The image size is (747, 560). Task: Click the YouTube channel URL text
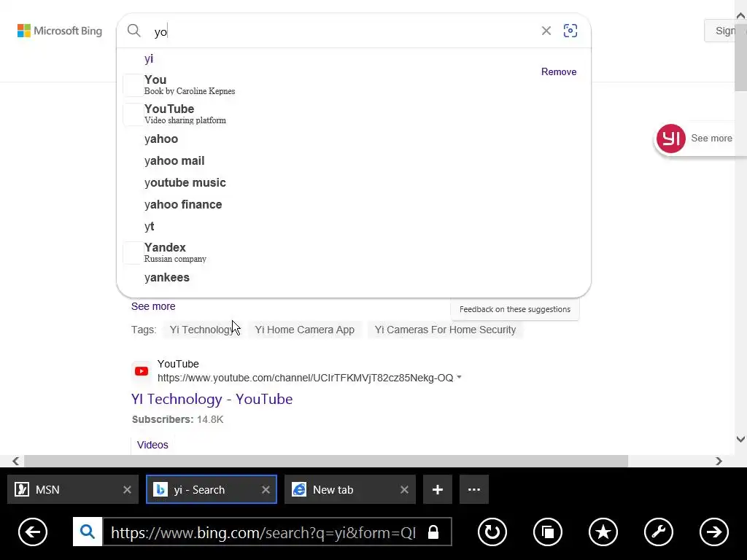tap(306, 378)
